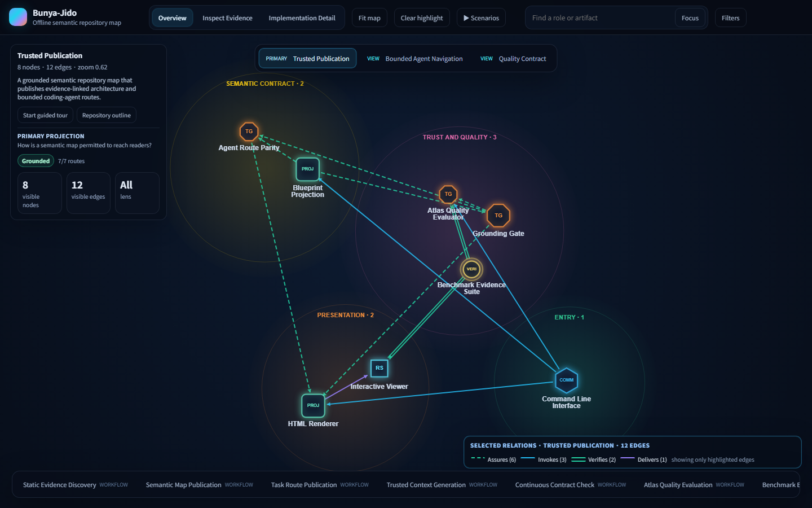Click the 12 visible edges stat card
The width and height of the screenshot is (812, 508).
(89, 193)
